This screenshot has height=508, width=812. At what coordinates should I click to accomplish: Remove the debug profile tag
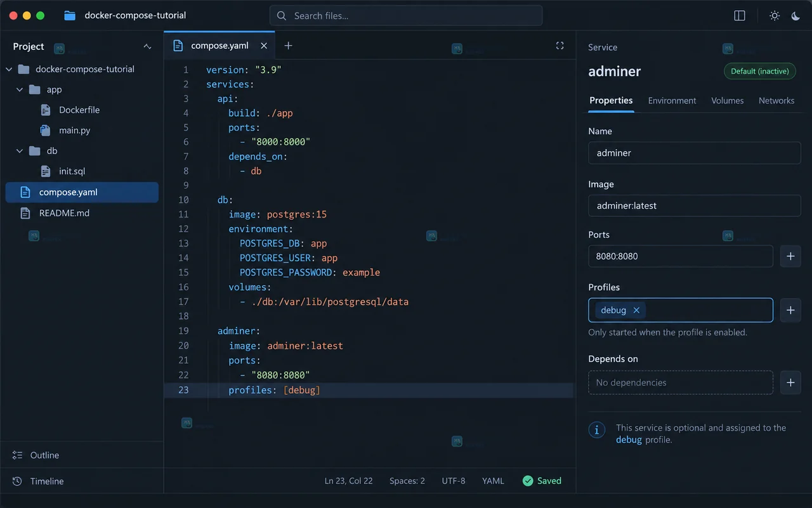(636, 310)
